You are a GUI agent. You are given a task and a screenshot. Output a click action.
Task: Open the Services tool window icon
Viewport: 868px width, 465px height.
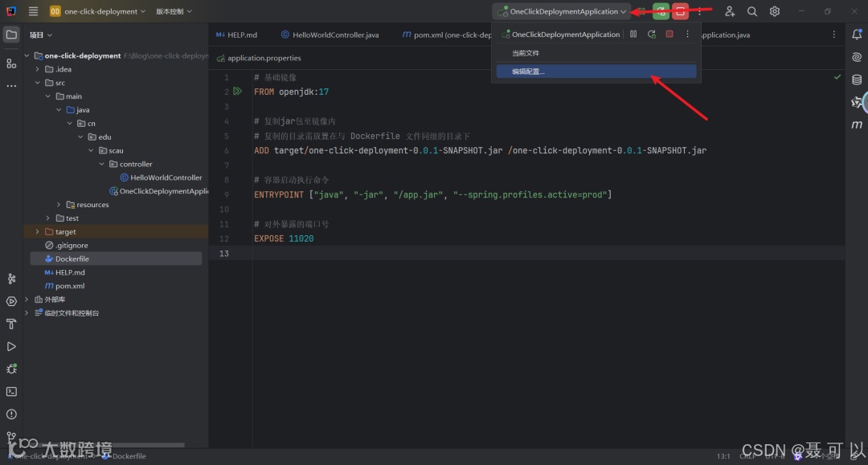[11, 301]
